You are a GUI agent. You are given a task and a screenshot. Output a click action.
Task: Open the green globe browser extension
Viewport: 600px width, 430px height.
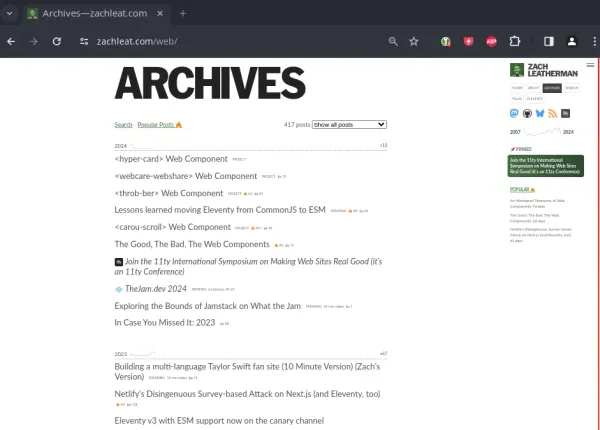click(445, 41)
